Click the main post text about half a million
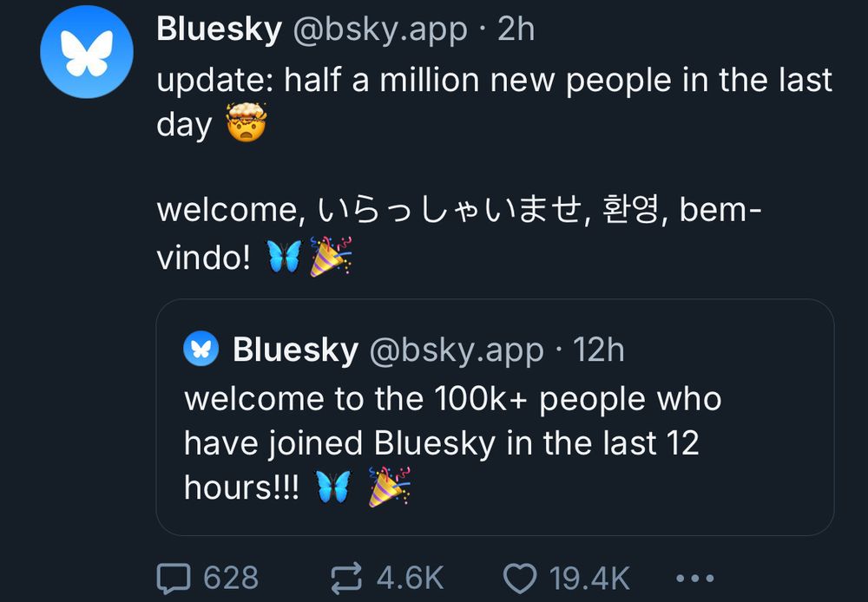Viewport: 868px width, 602px height. click(494, 81)
